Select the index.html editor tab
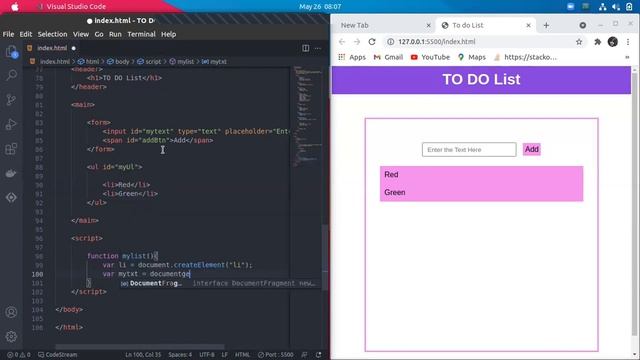The height and width of the screenshot is (360, 640). (52, 48)
